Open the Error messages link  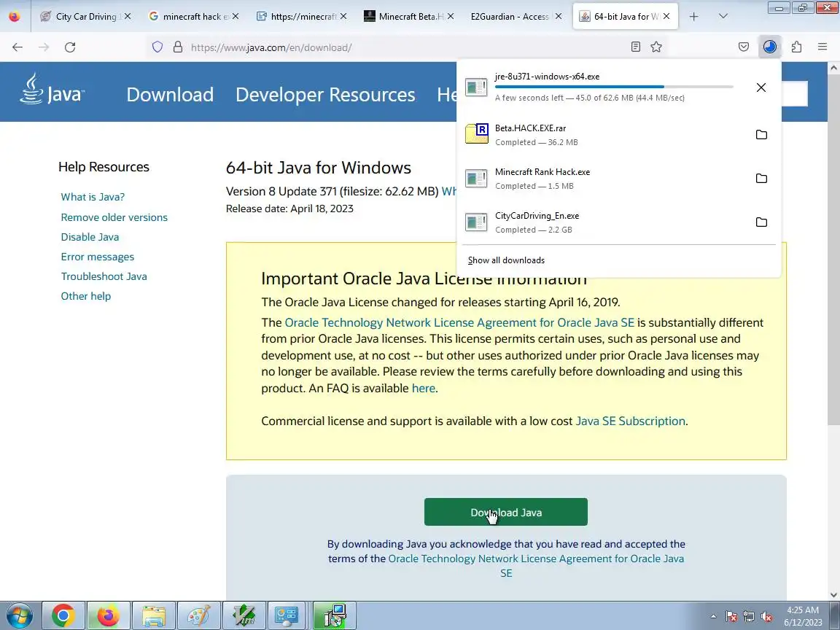pos(98,257)
